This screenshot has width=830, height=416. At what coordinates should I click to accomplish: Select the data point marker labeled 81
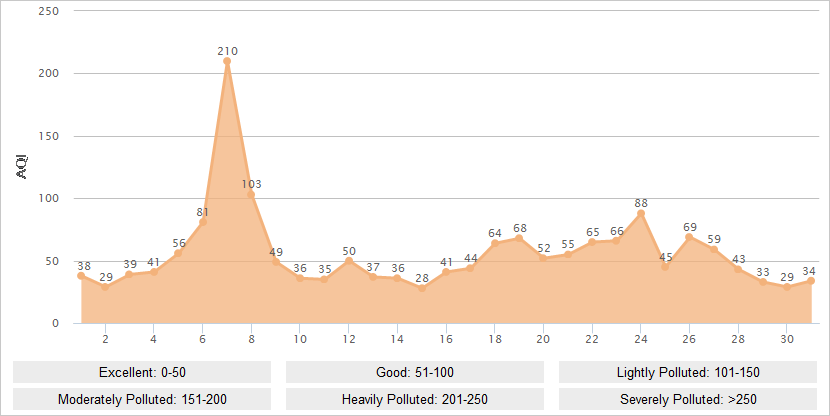pyautogui.click(x=203, y=222)
